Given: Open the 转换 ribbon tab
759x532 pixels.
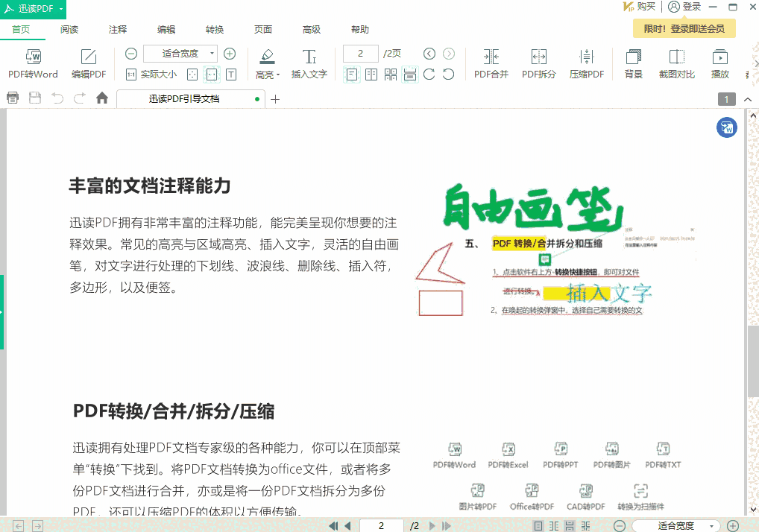Looking at the screenshot, I should click(x=215, y=30).
